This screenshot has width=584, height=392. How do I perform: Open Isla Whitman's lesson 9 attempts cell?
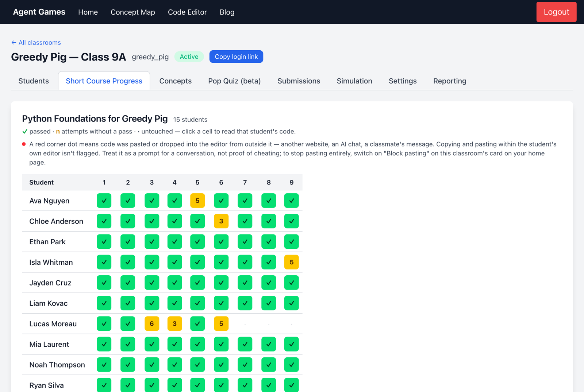coord(291,262)
